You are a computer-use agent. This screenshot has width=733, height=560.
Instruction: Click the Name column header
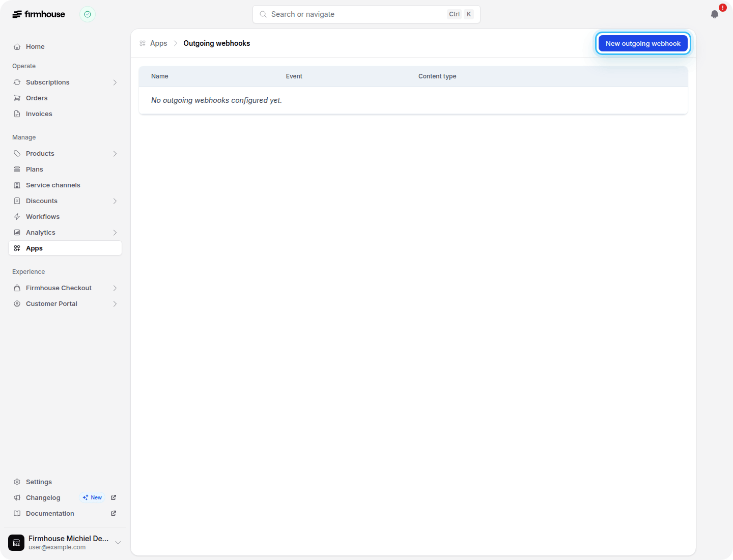(159, 76)
